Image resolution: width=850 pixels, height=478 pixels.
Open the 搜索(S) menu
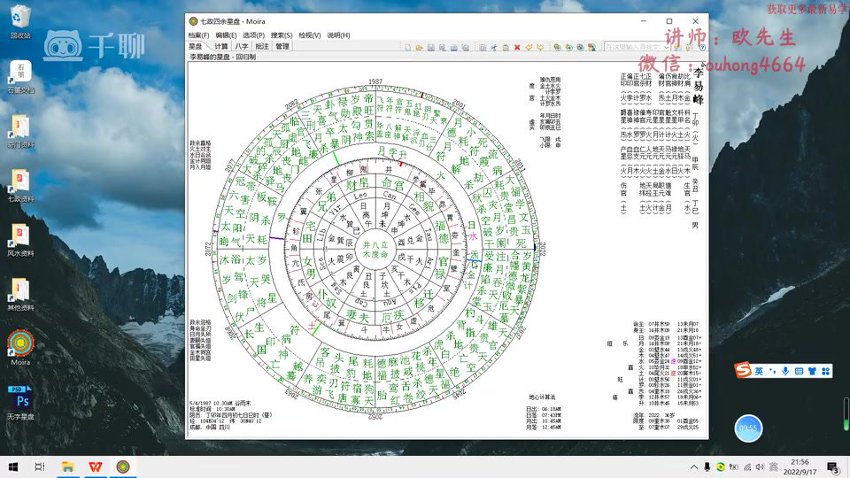click(281, 35)
